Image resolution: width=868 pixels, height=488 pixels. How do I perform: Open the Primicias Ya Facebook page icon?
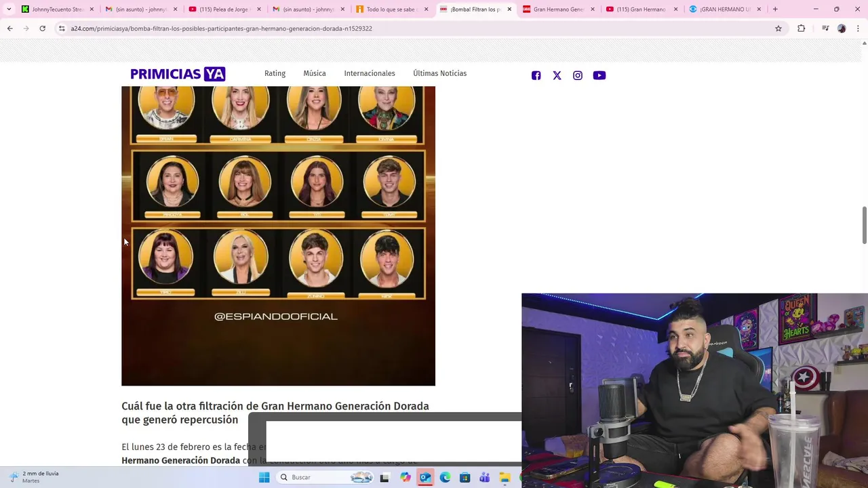coord(536,75)
